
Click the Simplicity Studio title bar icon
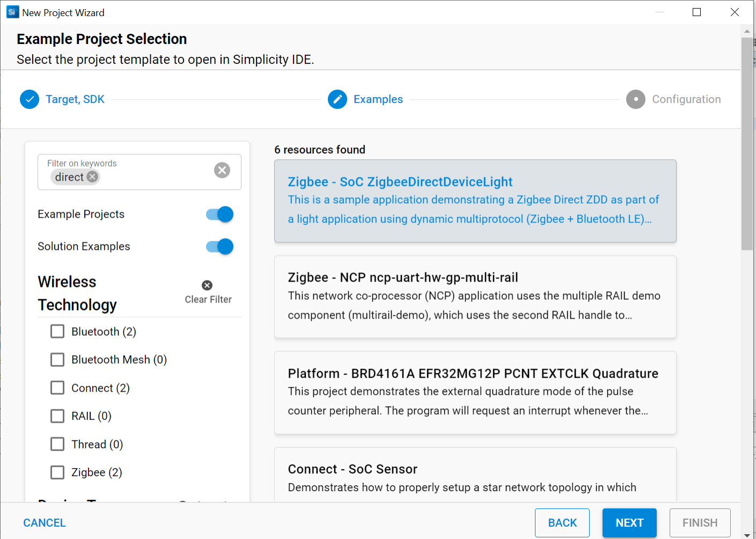click(12, 12)
